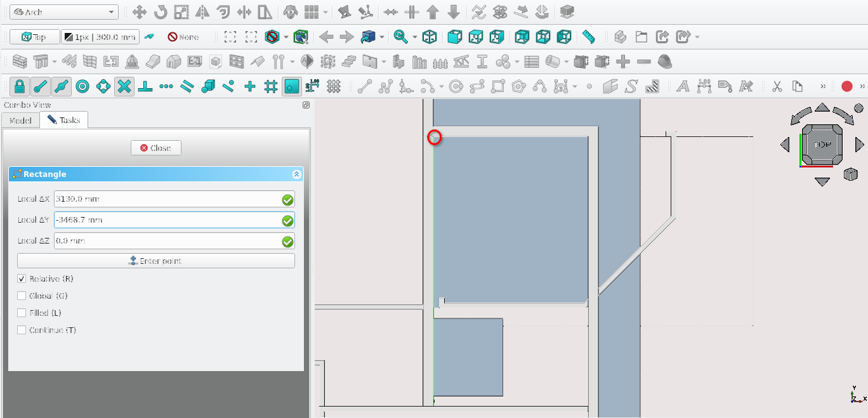Expand the draw style dropdown arrow

tap(286, 37)
